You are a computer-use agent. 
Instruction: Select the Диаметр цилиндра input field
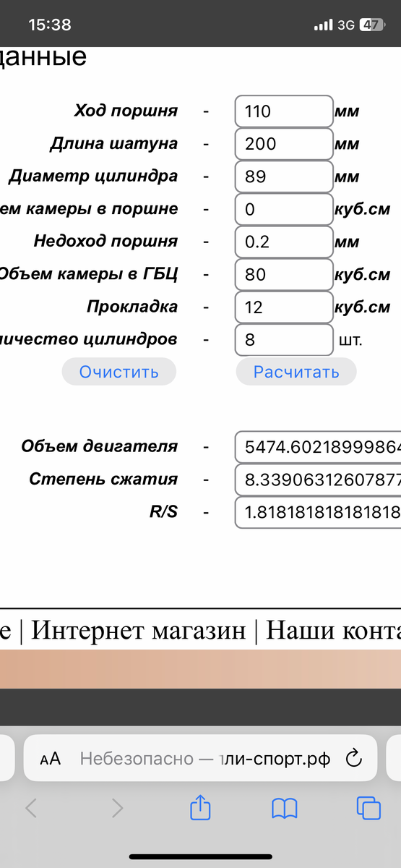(284, 176)
